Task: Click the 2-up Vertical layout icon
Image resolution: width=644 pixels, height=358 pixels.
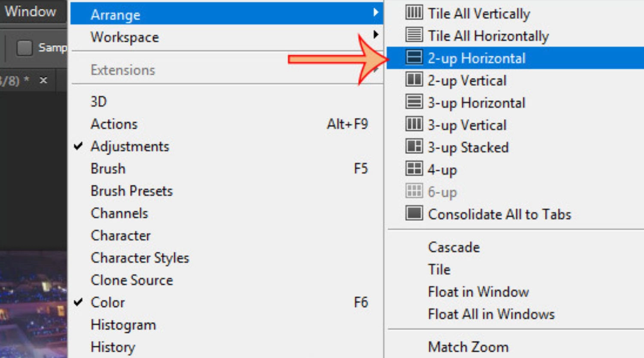Action: [x=414, y=79]
